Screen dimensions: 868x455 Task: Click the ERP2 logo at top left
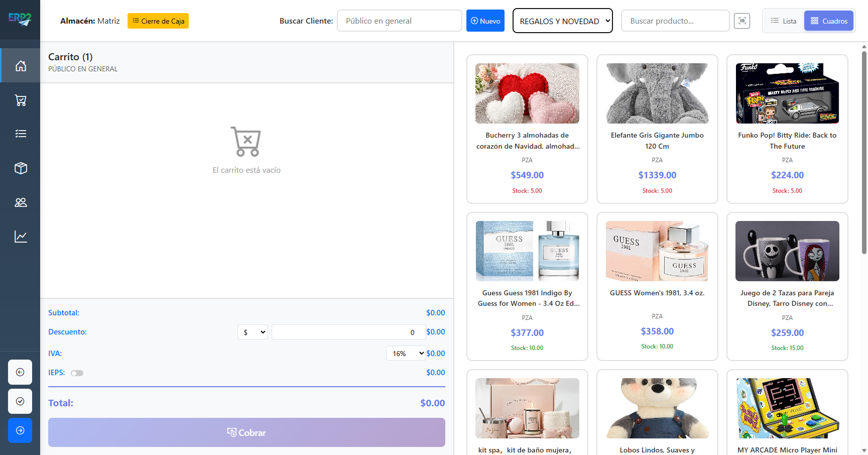pos(20,20)
